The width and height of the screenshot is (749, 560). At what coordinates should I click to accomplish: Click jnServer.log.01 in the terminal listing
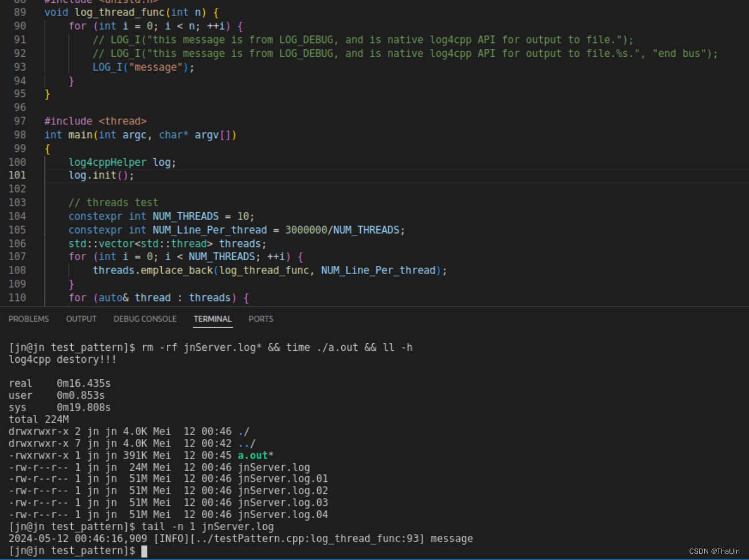283,479
